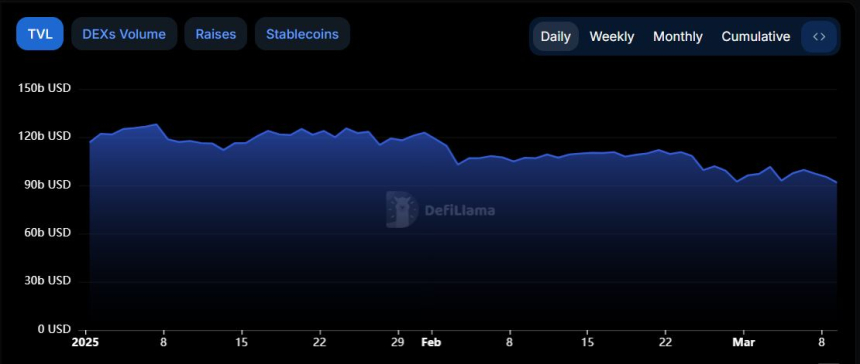Click the Mar date axis label
This screenshot has width=860, height=364.
coord(744,343)
